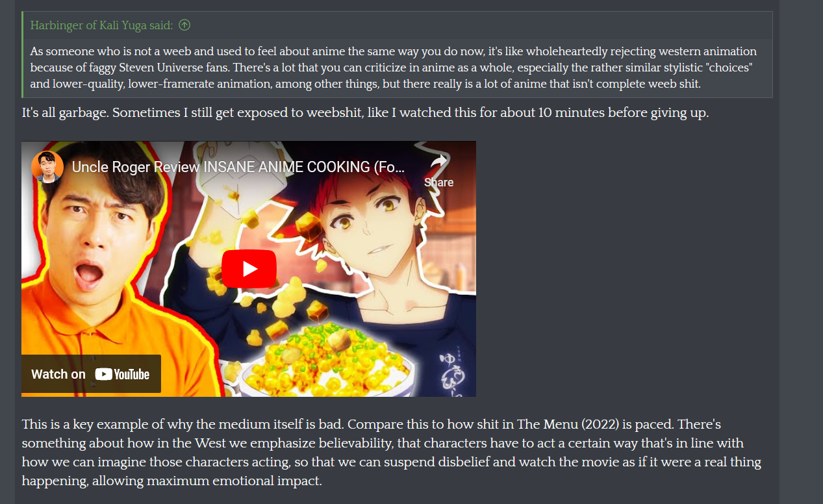Viewport: 823px width, 504px height.
Task: Click the YouTube logo in Watch on
Action: click(122, 374)
